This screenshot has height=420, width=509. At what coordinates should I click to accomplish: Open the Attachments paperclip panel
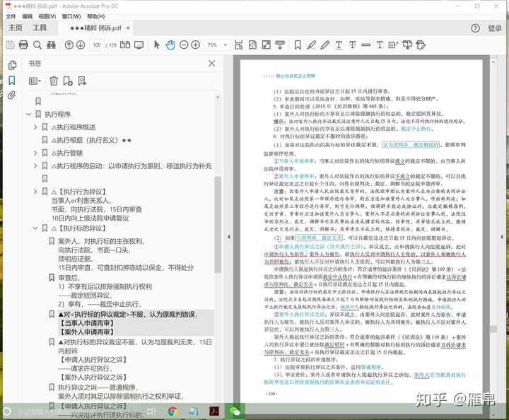[11, 95]
